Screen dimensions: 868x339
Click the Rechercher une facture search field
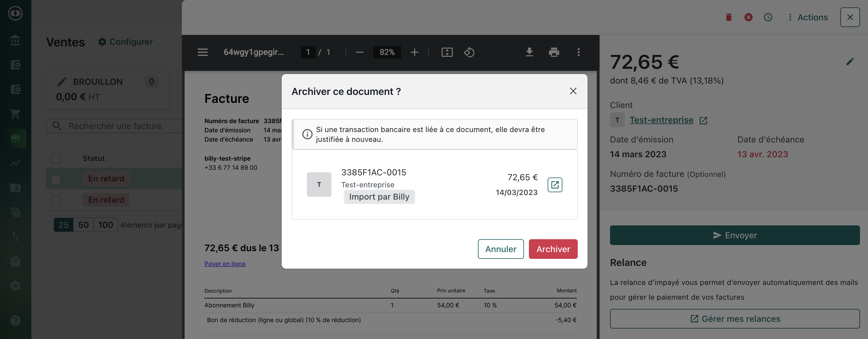(x=116, y=126)
